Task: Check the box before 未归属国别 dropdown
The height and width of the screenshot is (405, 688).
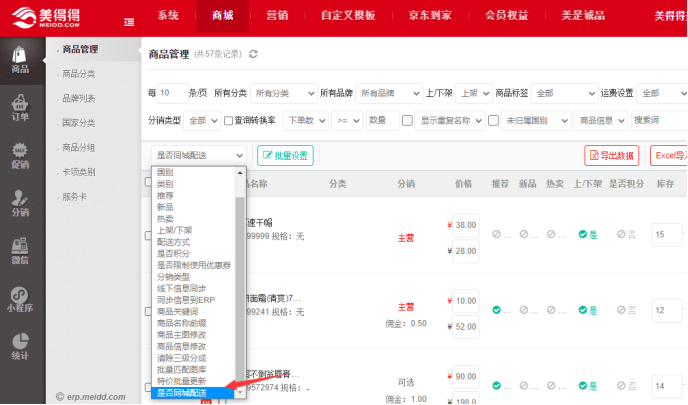Action: (x=493, y=121)
